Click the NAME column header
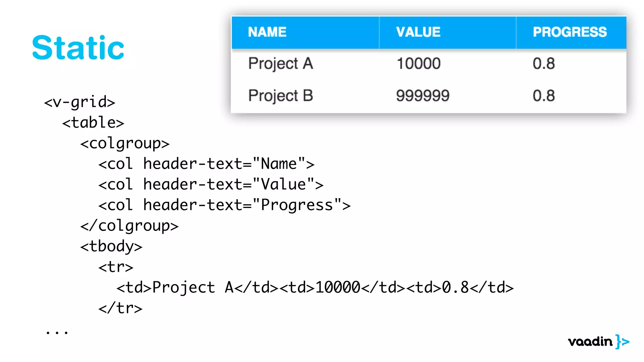Screen dimensions: 644x362 (267, 32)
